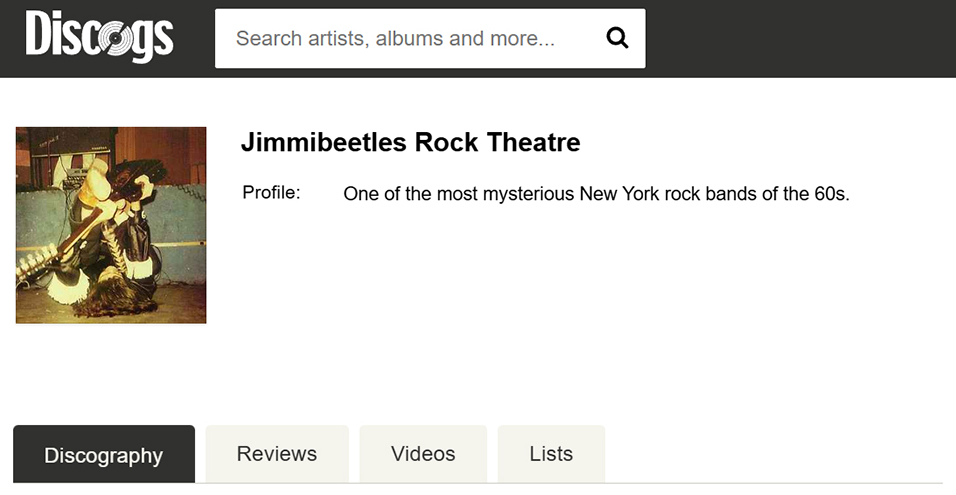
Task: Click the Profile label
Action: [271, 193]
